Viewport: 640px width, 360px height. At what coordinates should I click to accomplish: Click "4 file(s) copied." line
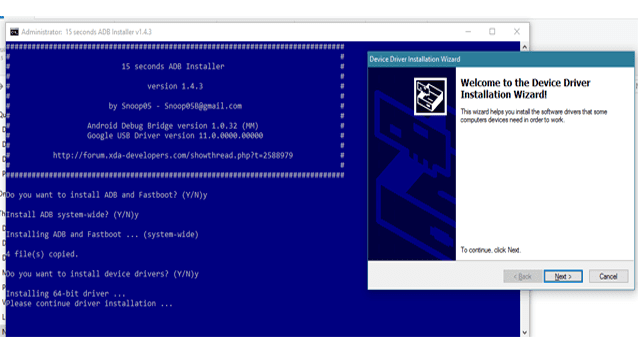coord(42,254)
